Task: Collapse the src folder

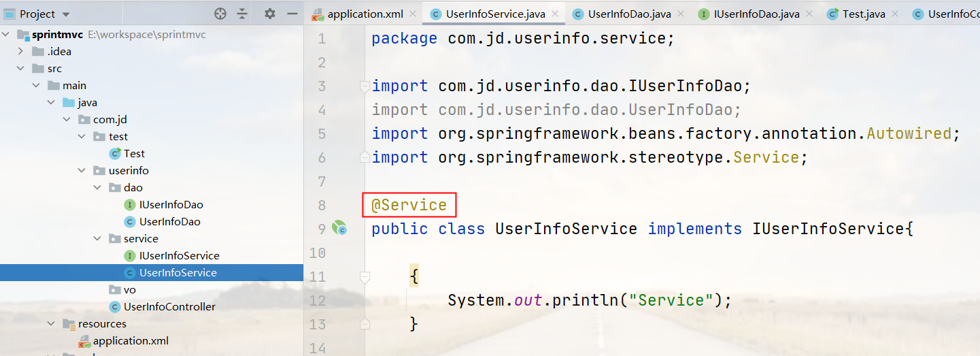Action: click(21, 69)
